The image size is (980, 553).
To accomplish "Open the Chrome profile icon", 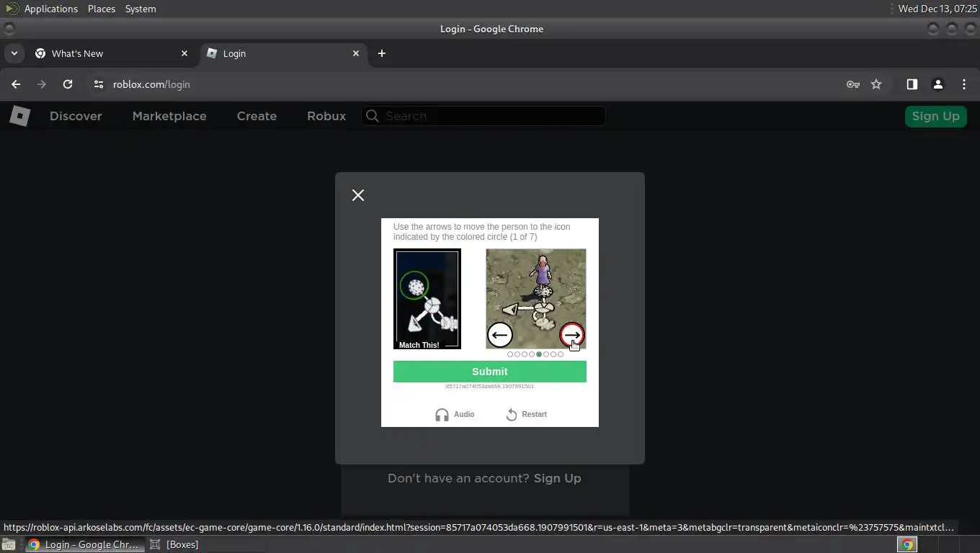I will pyautogui.click(x=938, y=84).
